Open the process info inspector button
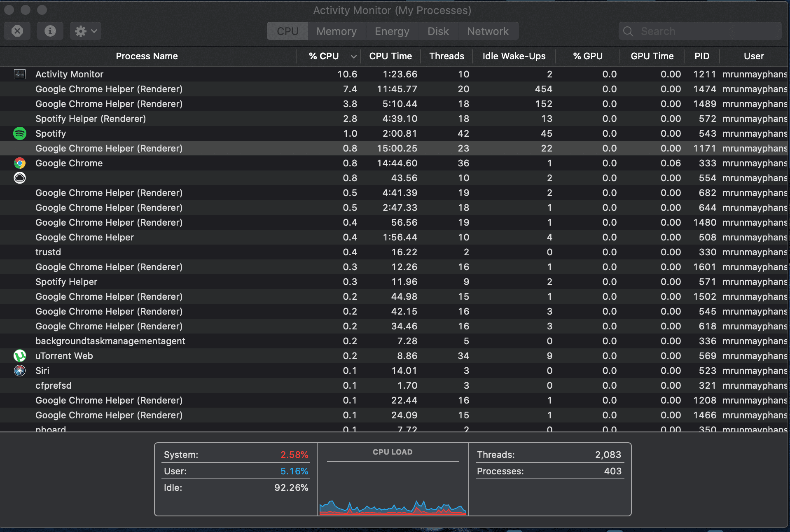Screen dimensions: 790x532 tap(50, 31)
